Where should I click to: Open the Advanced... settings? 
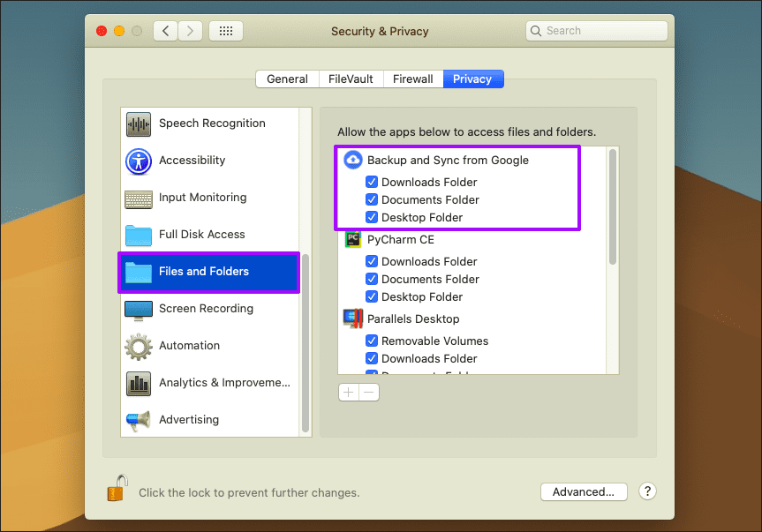tap(584, 491)
